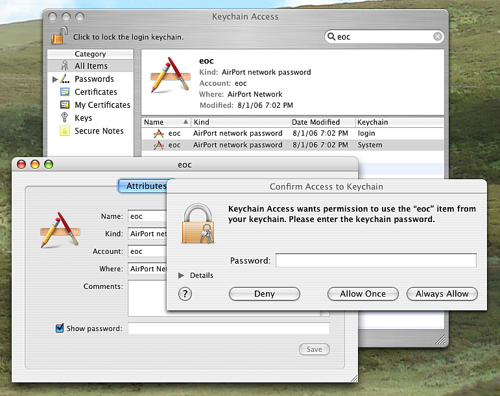The image size is (500, 396).
Task: Click the Keys icon in sidebar
Action: point(65,117)
